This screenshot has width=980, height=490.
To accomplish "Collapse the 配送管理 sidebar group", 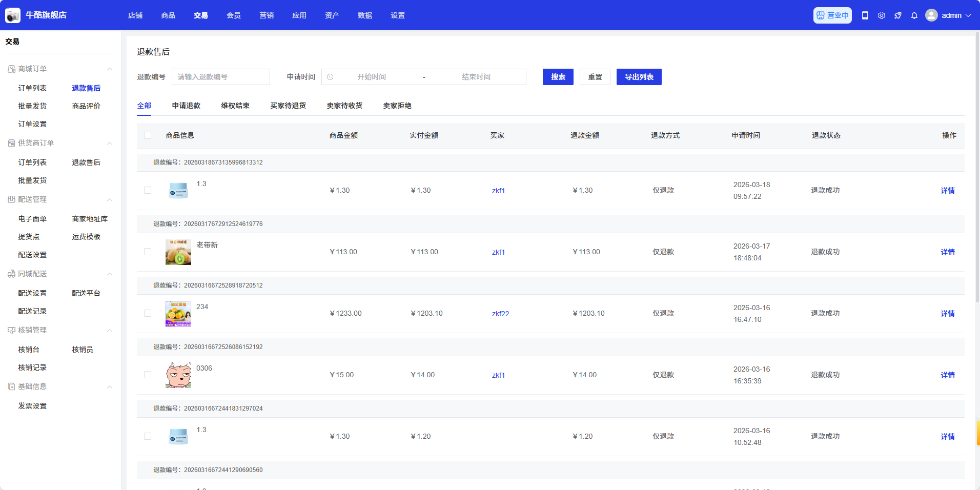I will [x=109, y=200].
